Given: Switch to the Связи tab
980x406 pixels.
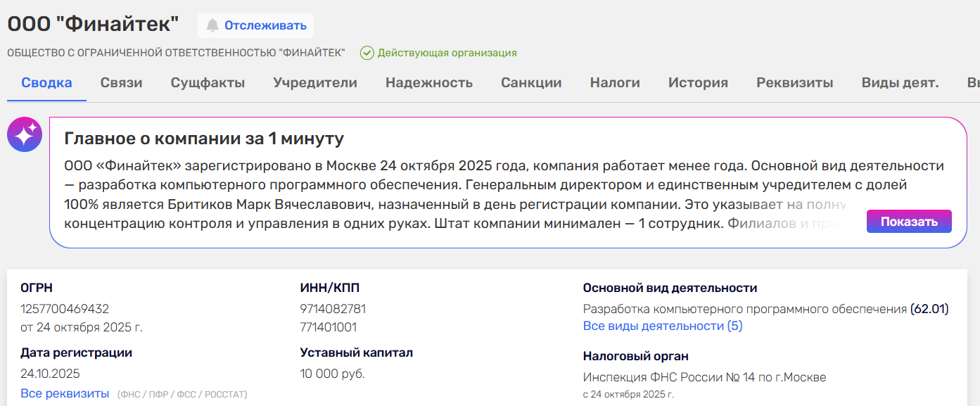Looking at the screenshot, I should (121, 83).
